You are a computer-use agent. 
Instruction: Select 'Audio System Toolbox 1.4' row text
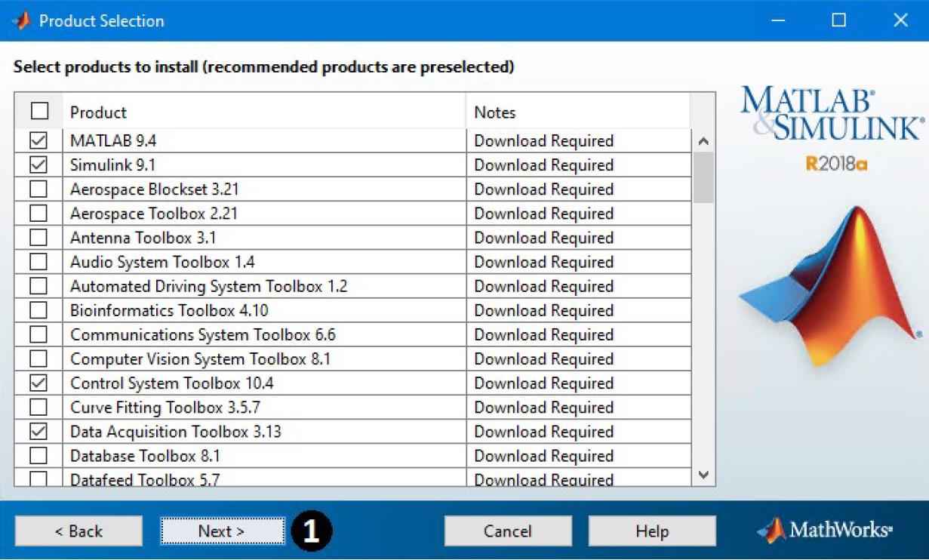pos(162,262)
